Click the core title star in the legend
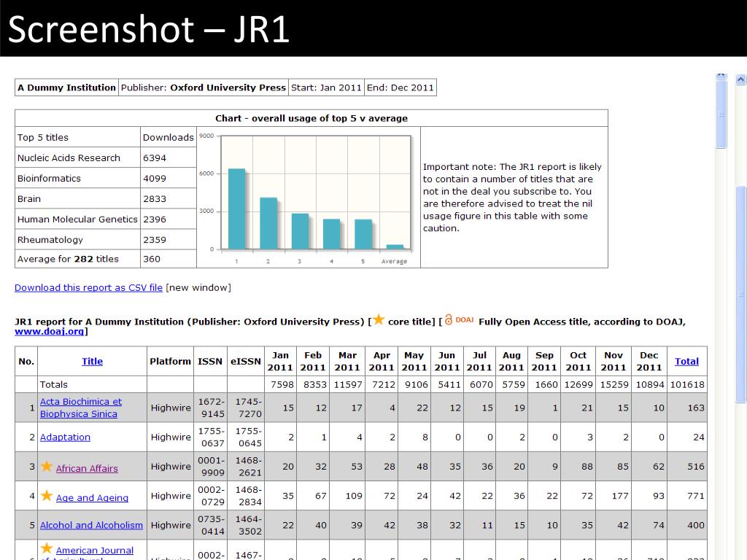Image resolution: width=747 pixels, height=560 pixels. point(379,319)
